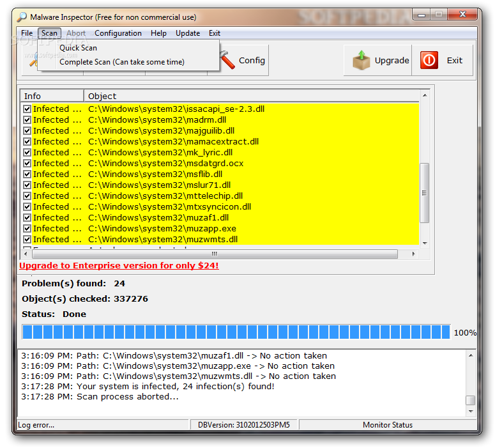
Task: Click the log panel scrollbar thumb
Action: pyautogui.click(x=471, y=400)
